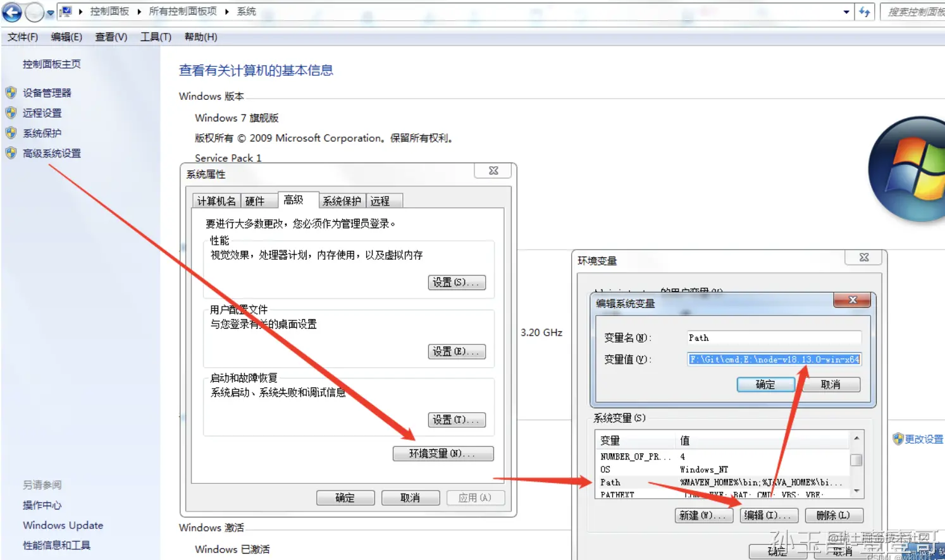Open 设备管理器 link

[x=47, y=93]
